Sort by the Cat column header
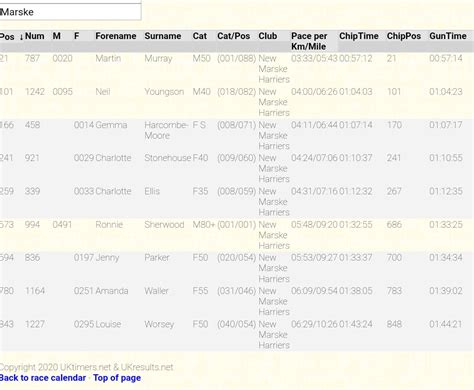The height and width of the screenshot is (390, 474). coord(200,36)
